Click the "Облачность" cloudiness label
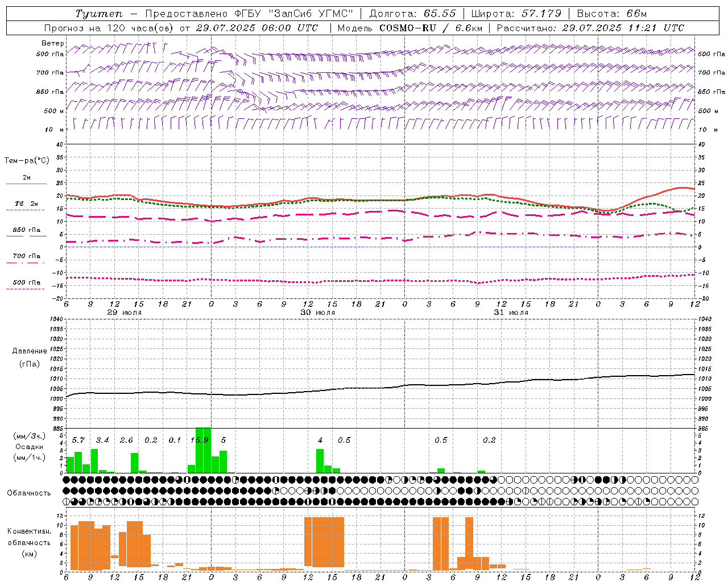728x582 pixels. (x=29, y=493)
